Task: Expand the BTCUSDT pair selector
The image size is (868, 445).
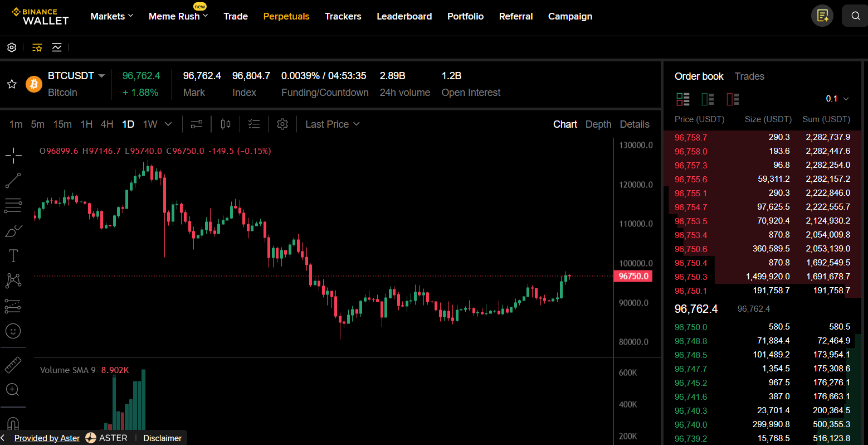Action: tap(101, 76)
